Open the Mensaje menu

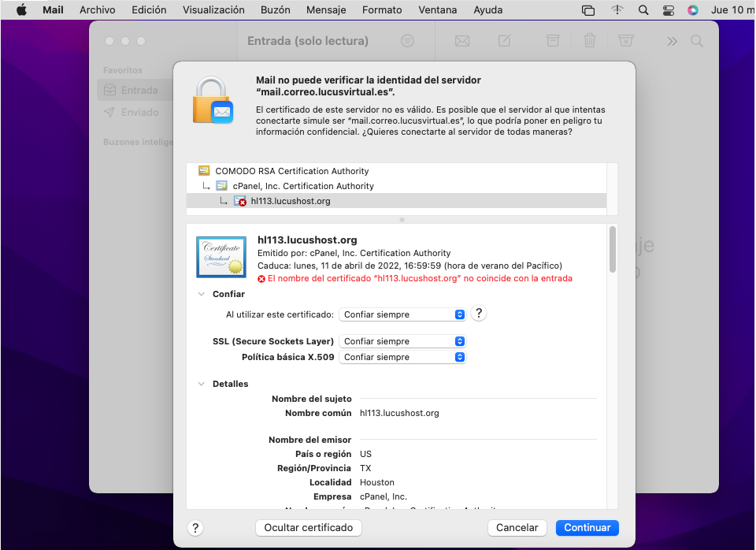[326, 9]
